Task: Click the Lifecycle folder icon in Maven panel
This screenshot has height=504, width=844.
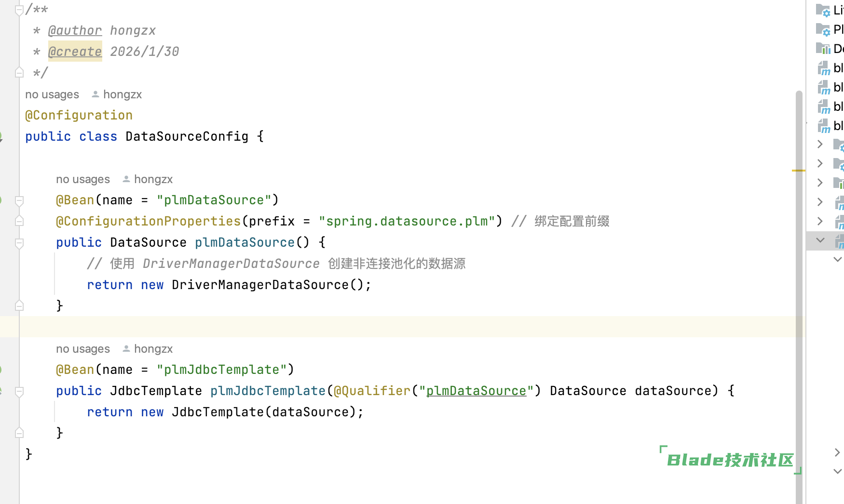Action: coord(823,10)
